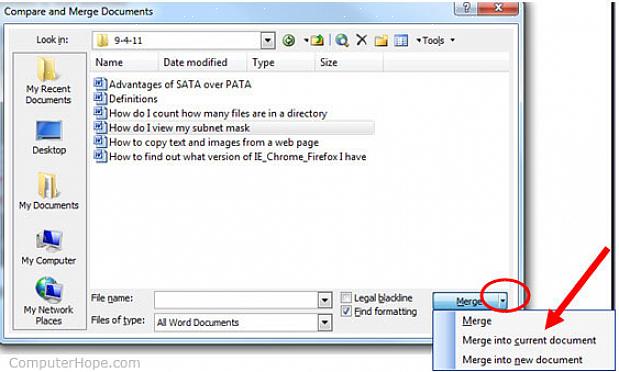Choose Merge into current document
This screenshot has height=372, width=619.
(529, 340)
